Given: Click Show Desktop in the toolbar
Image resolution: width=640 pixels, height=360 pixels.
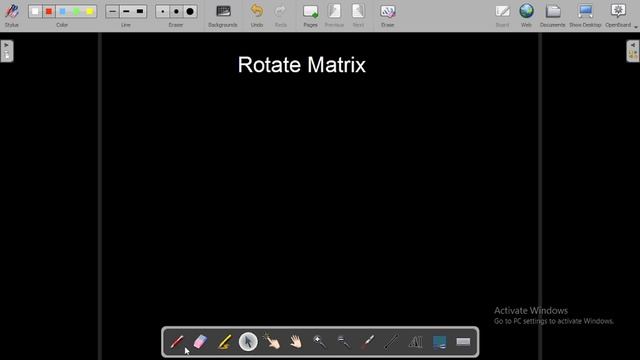Looking at the screenshot, I should pyautogui.click(x=585, y=15).
